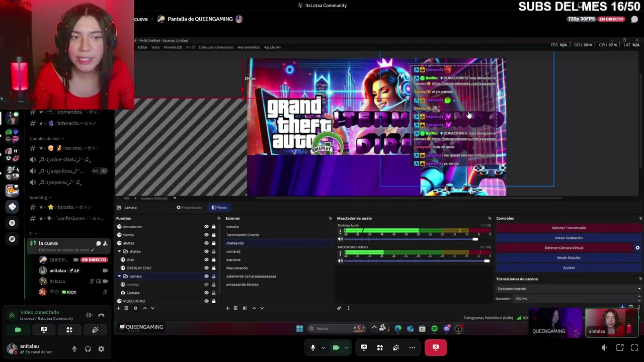Screen dimensions: 644x362
Task: Open MICROFONO NUEVO three-dot options
Action: coord(340,253)
